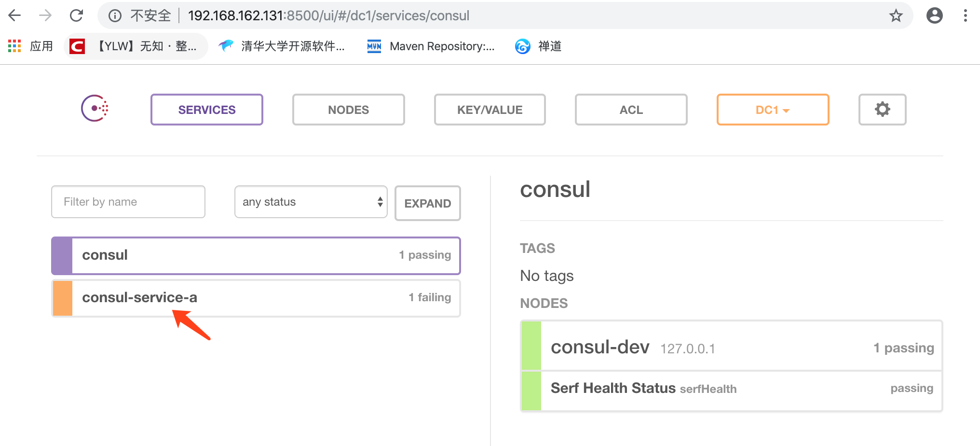
Task: Click the consul-dev node entry
Action: tap(731, 346)
